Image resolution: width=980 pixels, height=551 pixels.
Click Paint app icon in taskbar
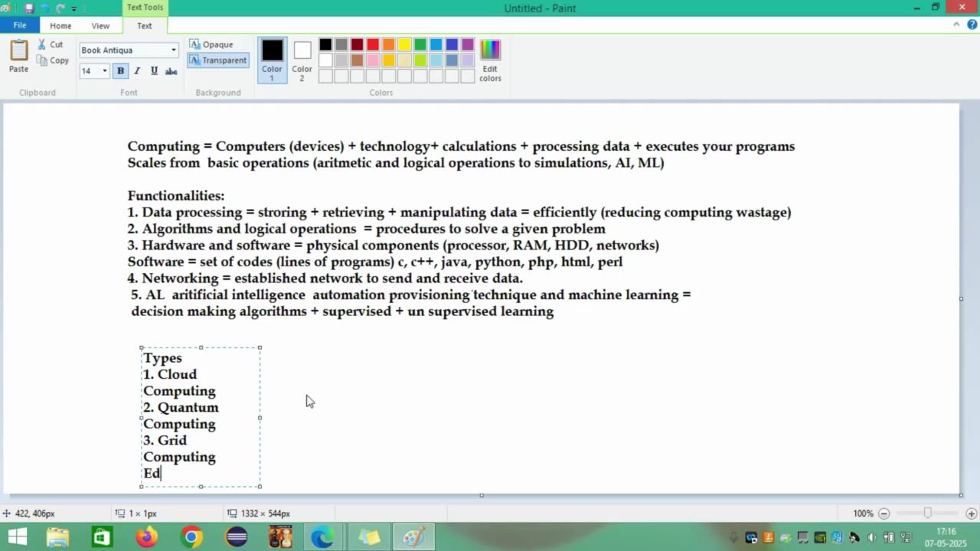click(x=413, y=537)
